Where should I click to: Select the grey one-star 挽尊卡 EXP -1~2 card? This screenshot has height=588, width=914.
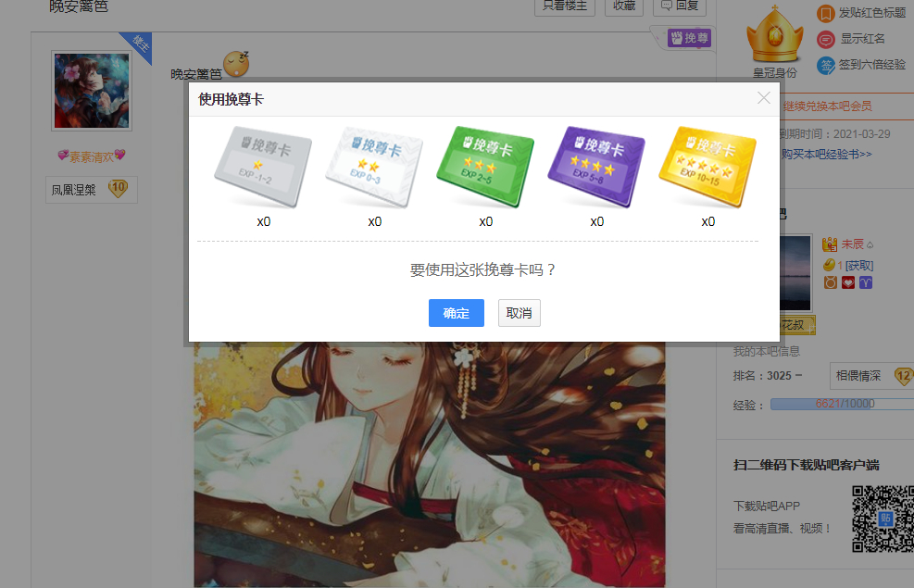click(264, 168)
